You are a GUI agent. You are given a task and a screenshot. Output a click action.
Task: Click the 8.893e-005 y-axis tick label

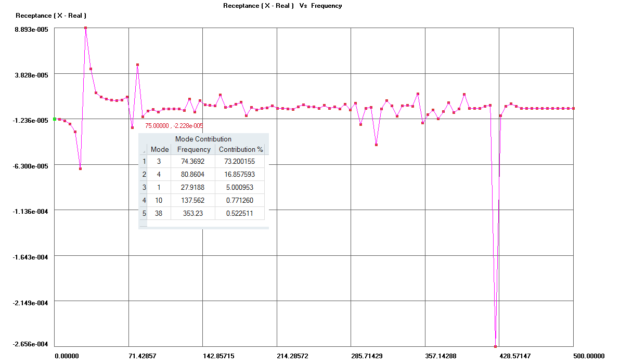pos(32,30)
